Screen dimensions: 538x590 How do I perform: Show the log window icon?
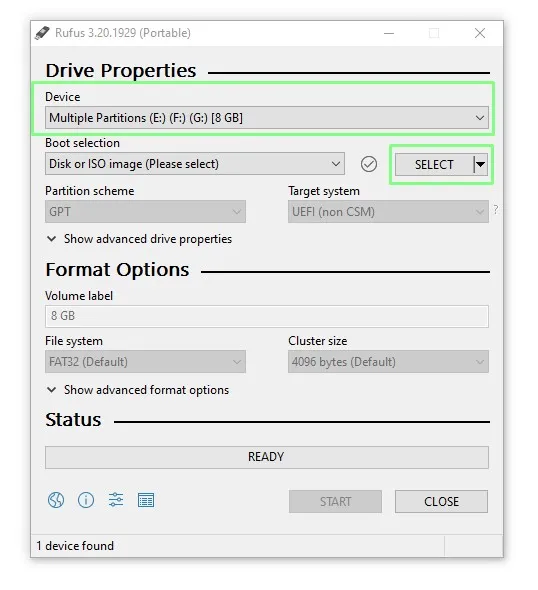146,500
